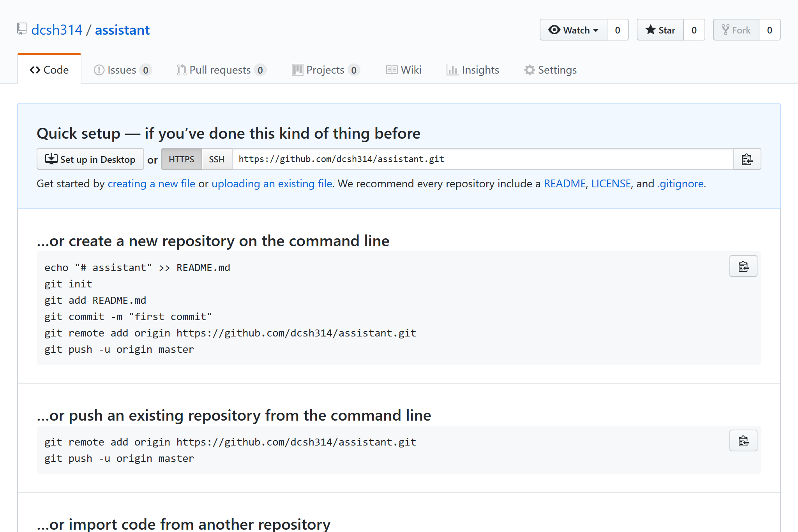Screen dimensions: 798x532
Task: Select HTTPS protocol toggle
Action: click(x=181, y=159)
